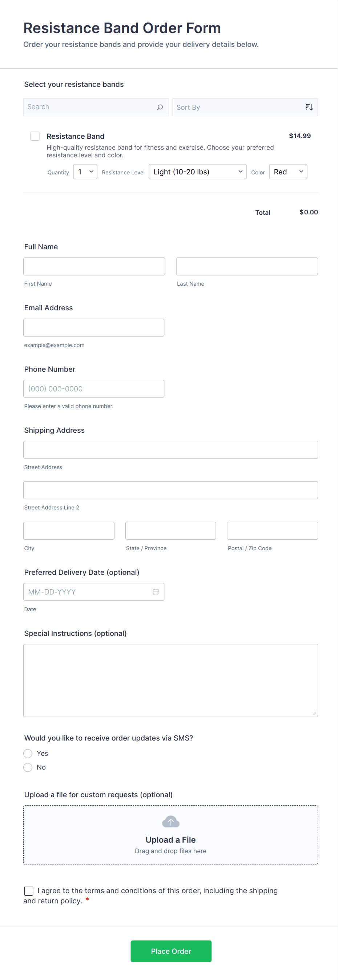Image resolution: width=338 pixels, height=980 pixels.
Task: Open the Quantity dropdown
Action: [x=85, y=172]
